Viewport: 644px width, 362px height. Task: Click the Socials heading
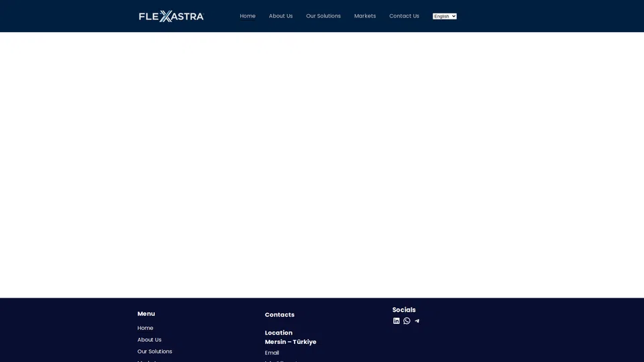click(404, 310)
